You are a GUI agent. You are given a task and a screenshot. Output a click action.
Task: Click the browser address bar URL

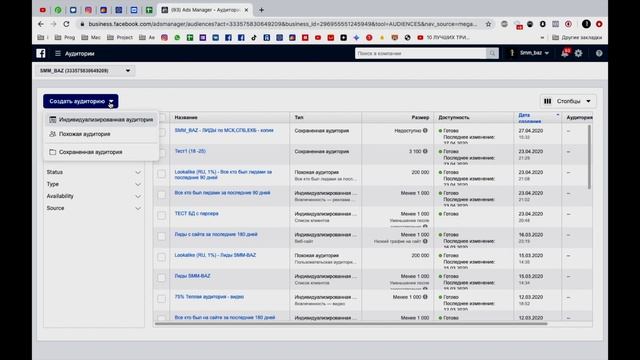pyautogui.click(x=282, y=24)
